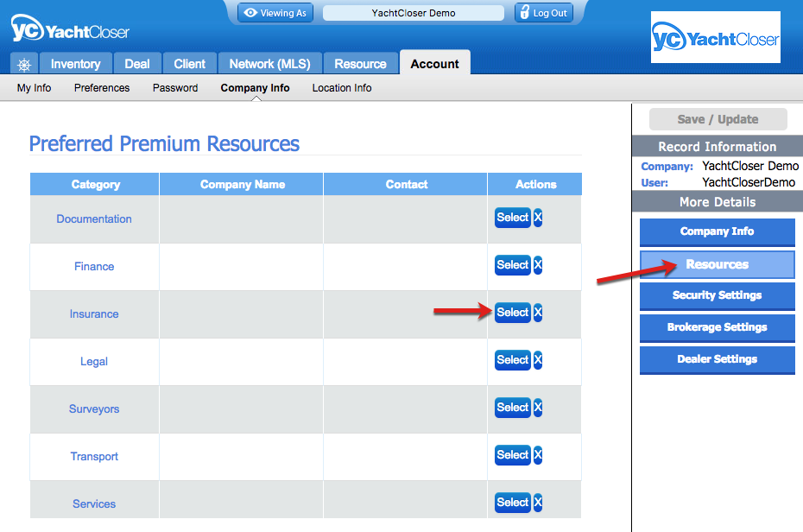Clear the Surveyors resource with X

point(538,408)
